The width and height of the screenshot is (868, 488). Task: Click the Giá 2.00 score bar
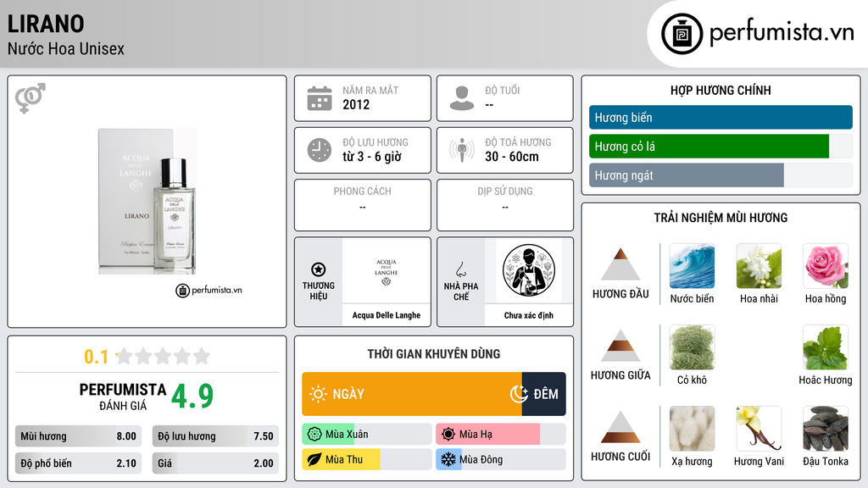pyautogui.click(x=215, y=463)
